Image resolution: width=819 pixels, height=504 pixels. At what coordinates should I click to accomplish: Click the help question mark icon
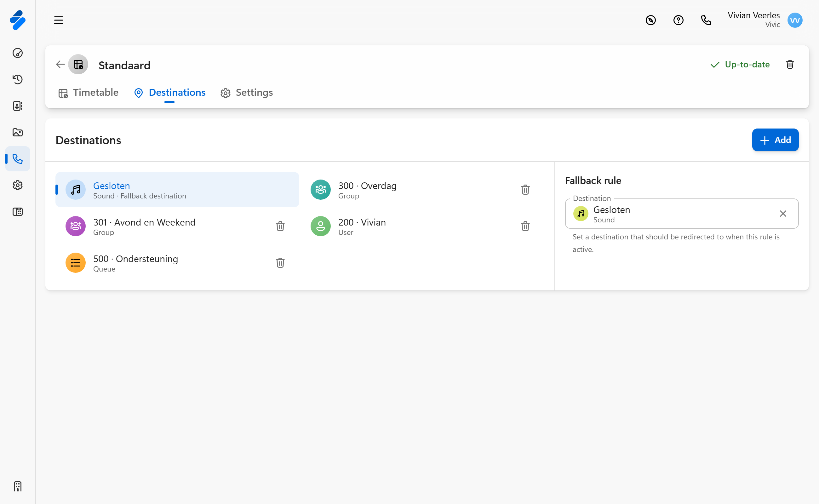pos(678,20)
